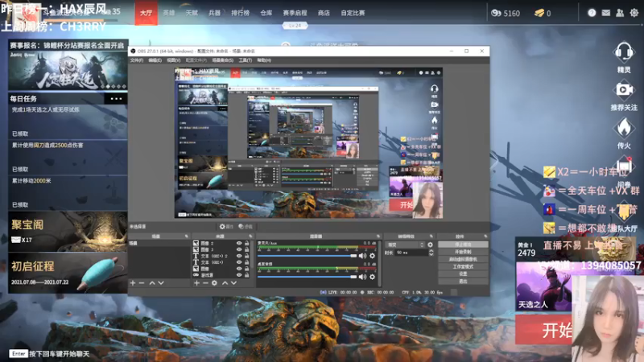
Task: Open OBS 编辑(E) menu
Action: click(155, 60)
